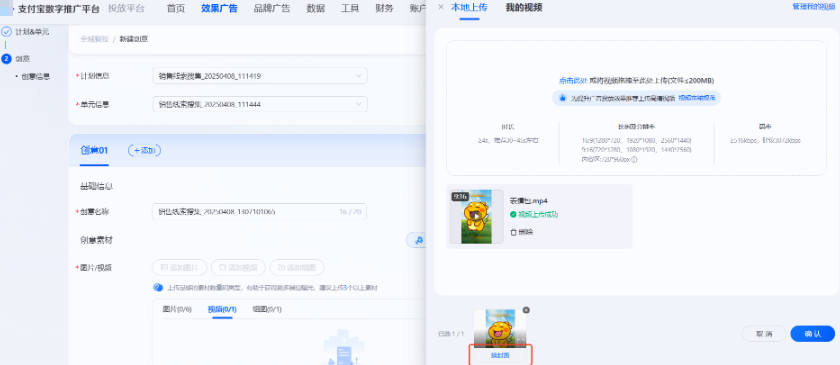Click the +添加 creative button
Image resolution: width=840 pixels, height=365 pixels.
pyautogui.click(x=144, y=151)
